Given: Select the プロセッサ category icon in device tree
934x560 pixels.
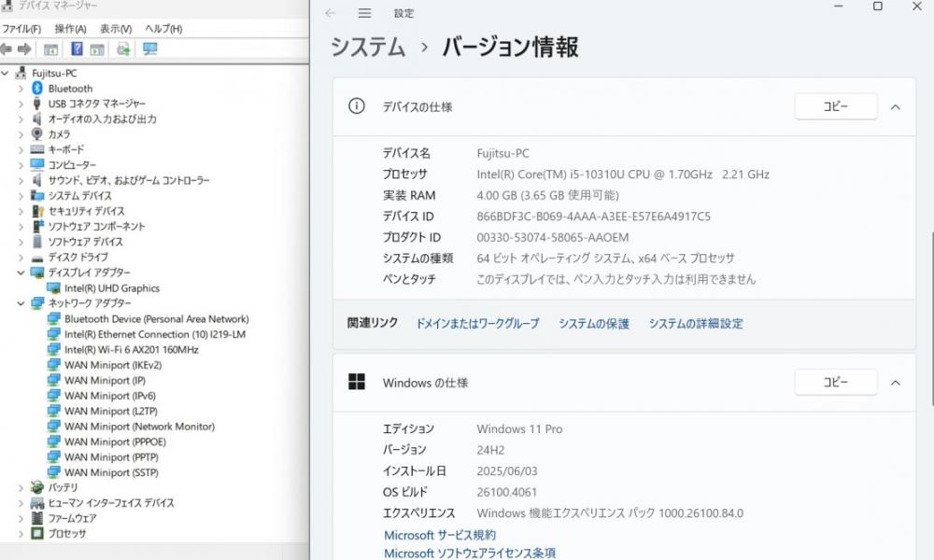Looking at the screenshot, I should (37, 533).
